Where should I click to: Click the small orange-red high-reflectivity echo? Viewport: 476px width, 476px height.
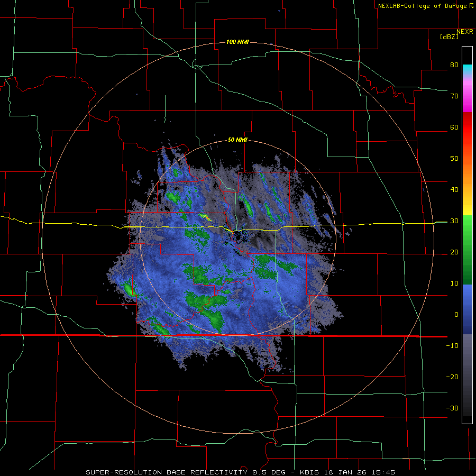click(206, 217)
